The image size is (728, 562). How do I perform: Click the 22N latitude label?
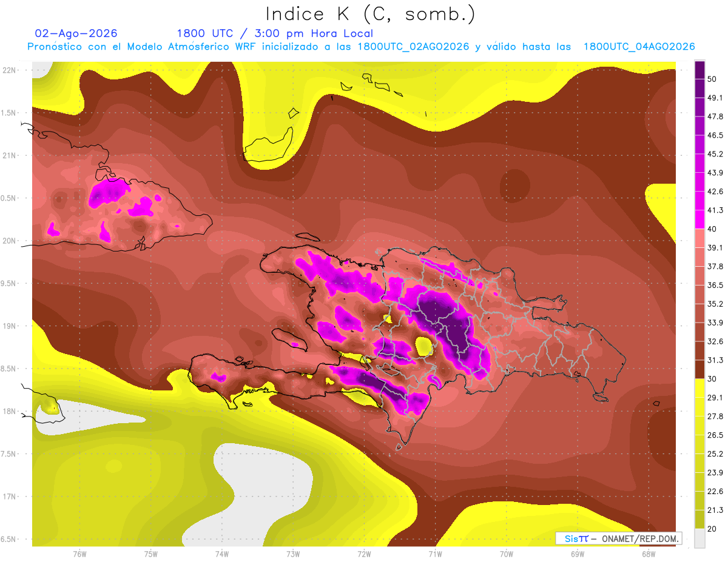pos(10,70)
